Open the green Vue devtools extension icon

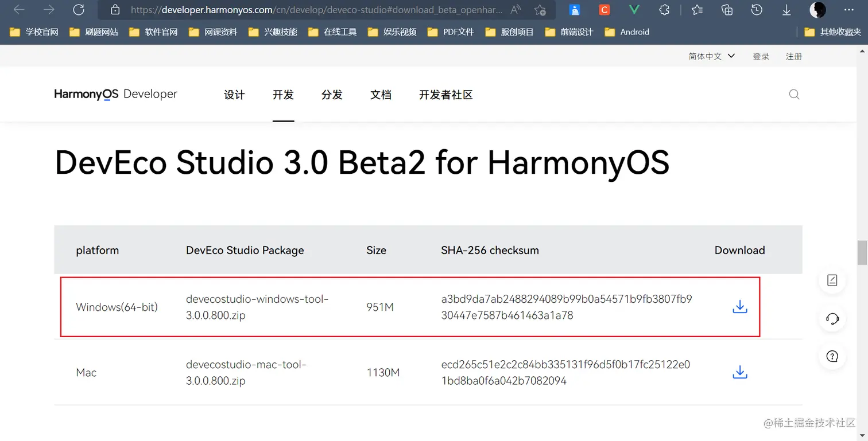click(x=634, y=10)
